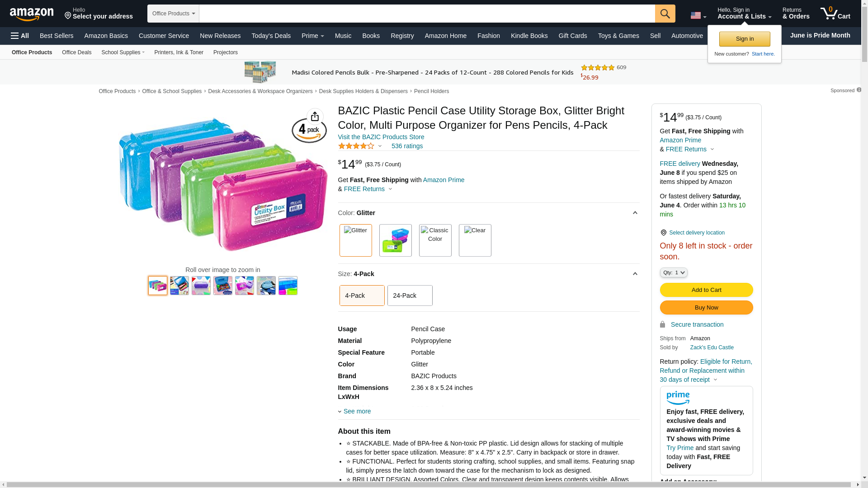This screenshot has width=868, height=488.
Task: Click the US flag language selector
Action: [x=698, y=15]
